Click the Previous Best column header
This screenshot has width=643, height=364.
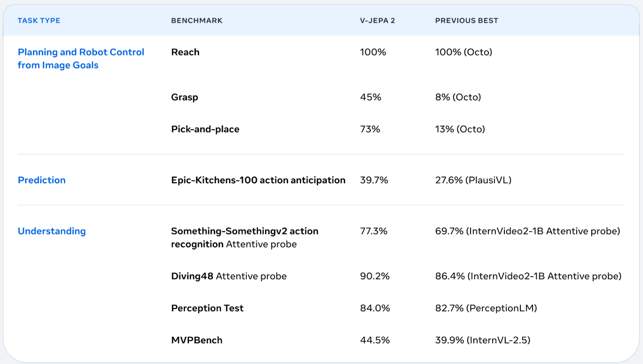466,21
